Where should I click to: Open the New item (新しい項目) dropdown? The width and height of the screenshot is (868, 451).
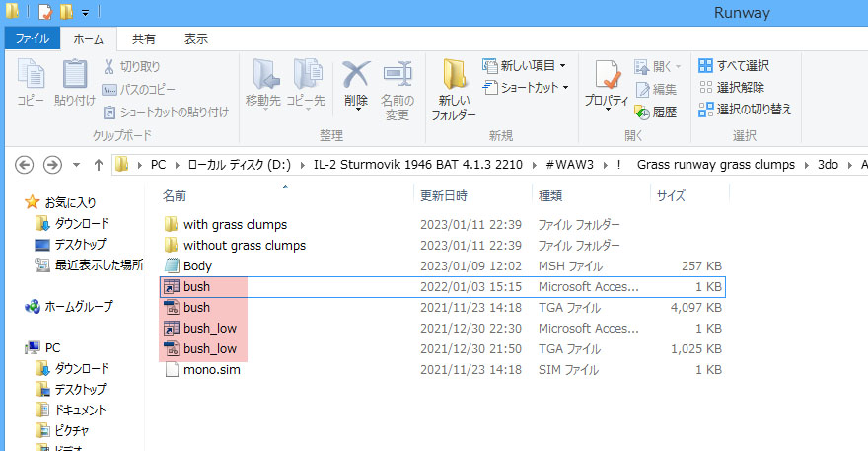pyautogui.click(x=525, y=66)
